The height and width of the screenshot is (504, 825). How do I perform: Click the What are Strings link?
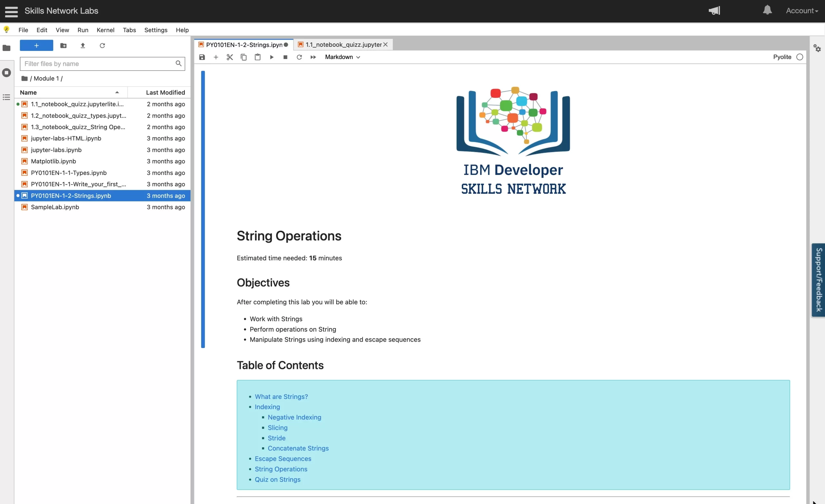(x=281, y=396)
